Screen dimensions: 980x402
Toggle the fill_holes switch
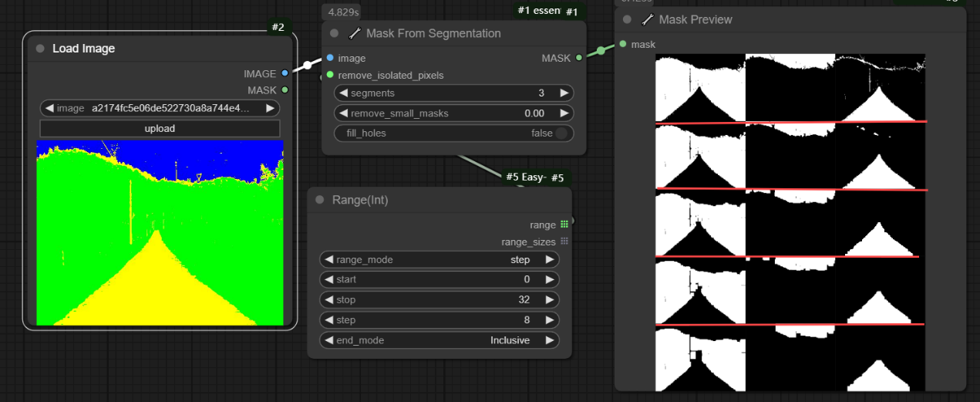click(561, 133)
